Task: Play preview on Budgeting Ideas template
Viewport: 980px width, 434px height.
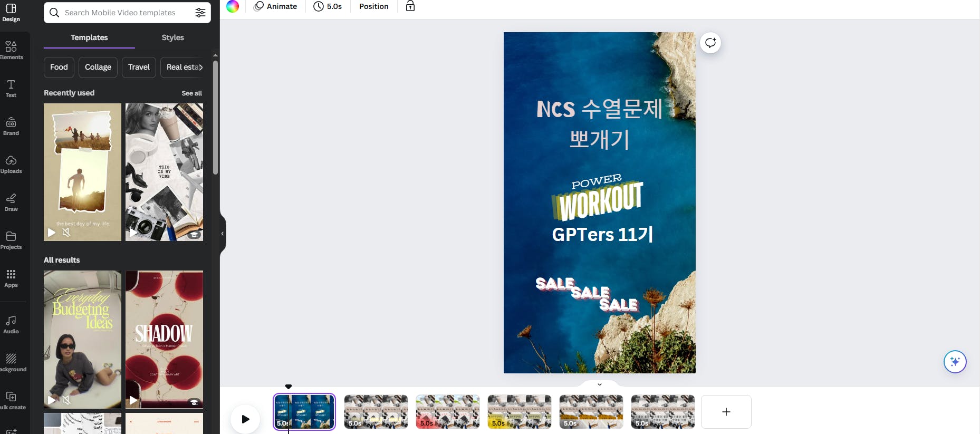Action: [x=52, y=400]
